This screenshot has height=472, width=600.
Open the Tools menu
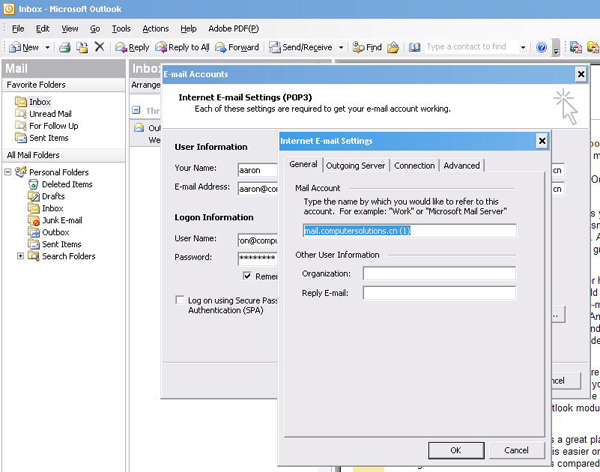(121, 29)
